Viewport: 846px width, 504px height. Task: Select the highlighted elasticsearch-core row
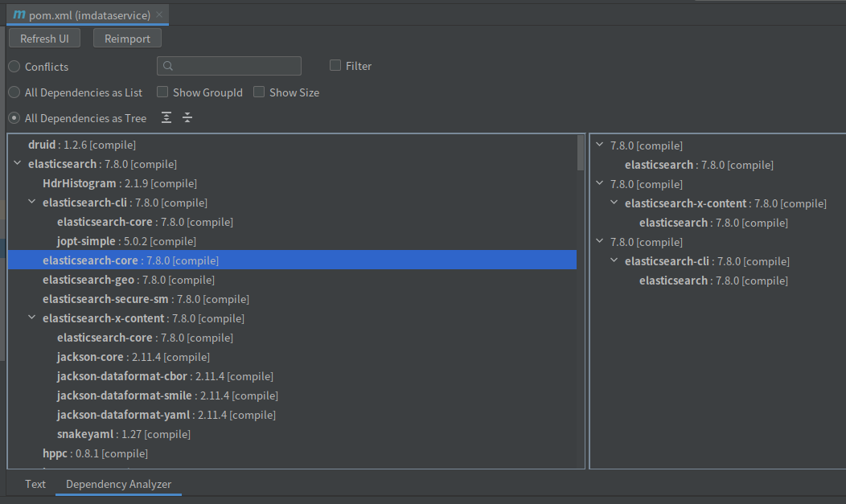pos(292,260)
